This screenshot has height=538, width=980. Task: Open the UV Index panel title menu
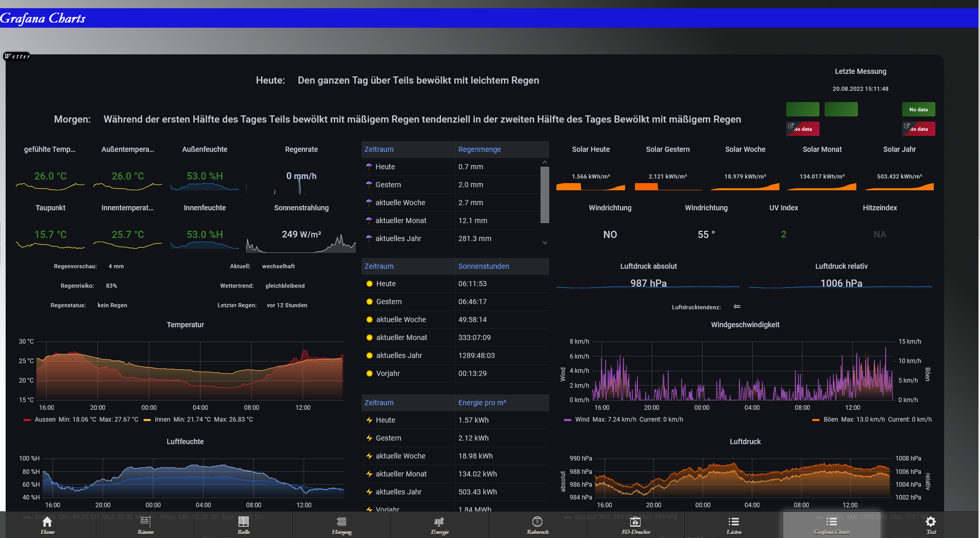(784, 208)
